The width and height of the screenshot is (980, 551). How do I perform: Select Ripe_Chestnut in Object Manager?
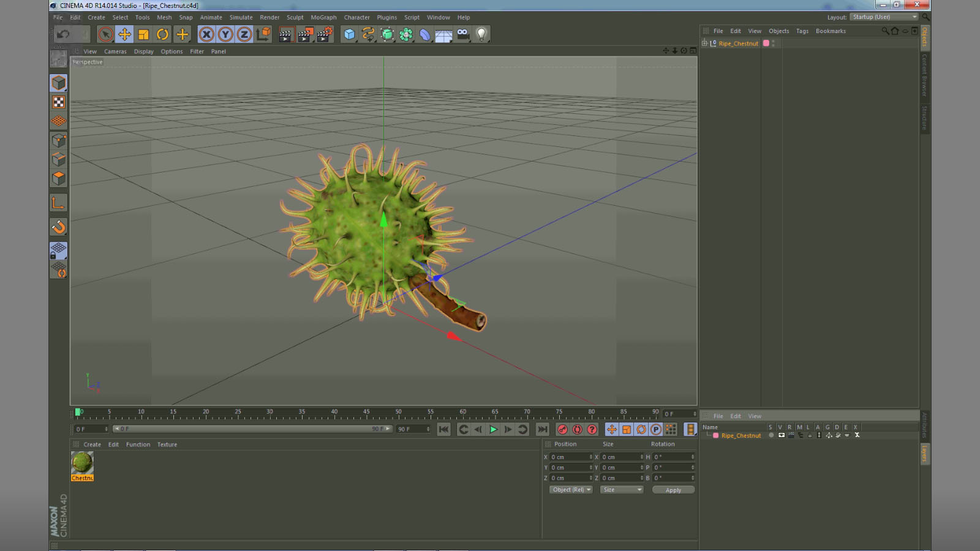(x=738, y=43)
